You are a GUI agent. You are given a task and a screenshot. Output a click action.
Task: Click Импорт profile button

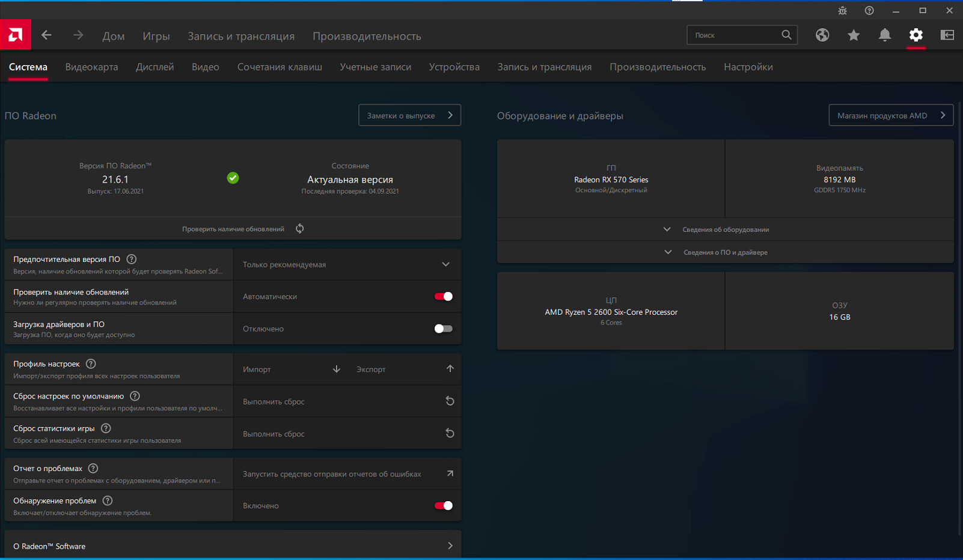(x=292, y=369)
